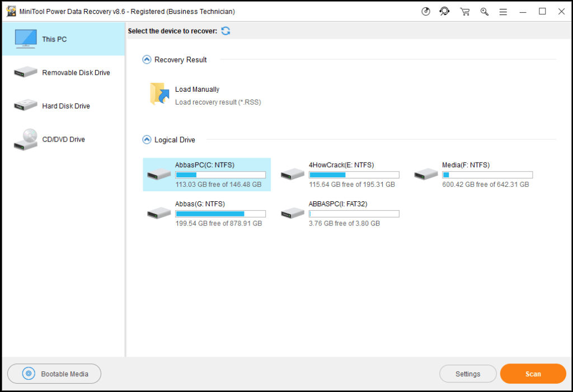
Task: Open Settings
Action: coord(468,374)
